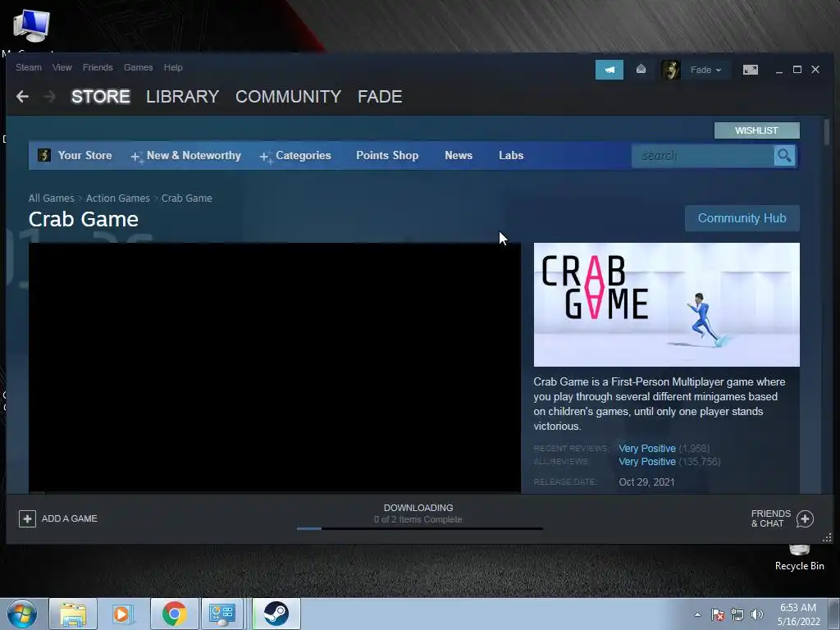Open the notifications inbox icon

(x=641, y=70)
